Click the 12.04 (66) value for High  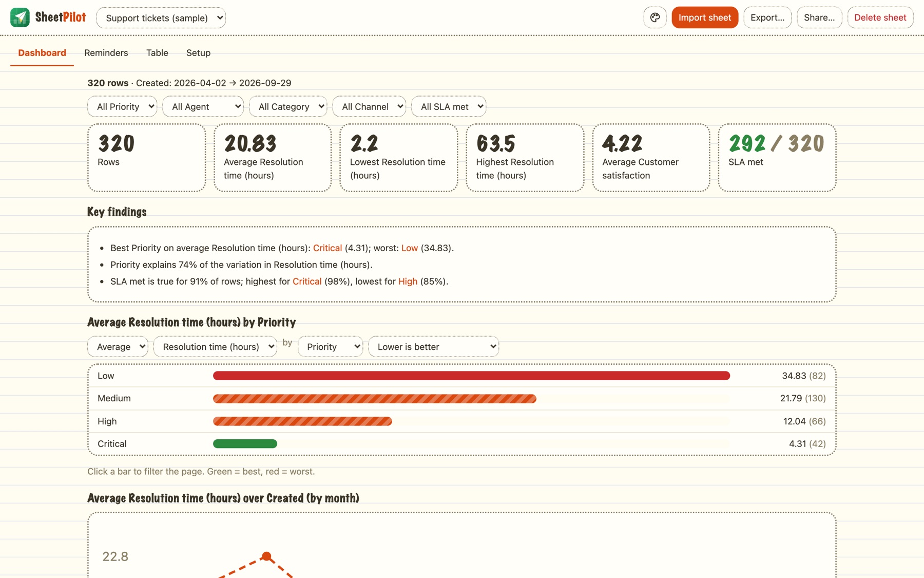point(804,421)
